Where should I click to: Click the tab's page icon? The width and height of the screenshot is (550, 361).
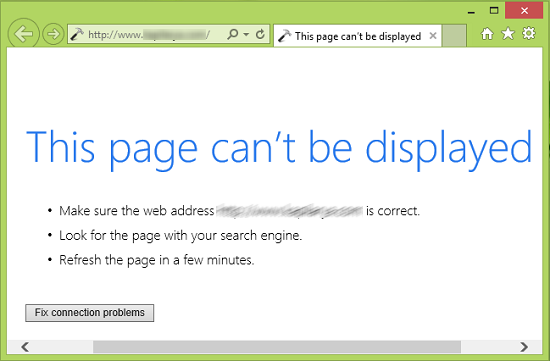coord(284,36)
